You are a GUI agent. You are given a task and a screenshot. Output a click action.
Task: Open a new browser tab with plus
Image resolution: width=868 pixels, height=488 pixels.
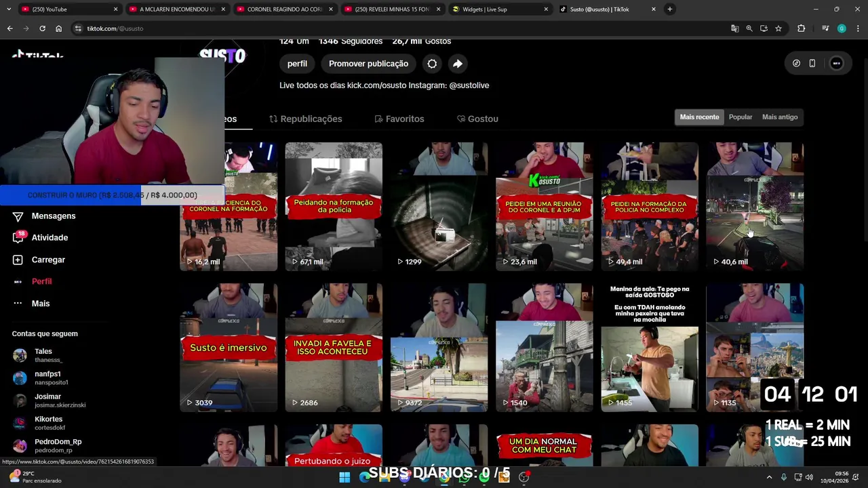click(x=669, y=9)
